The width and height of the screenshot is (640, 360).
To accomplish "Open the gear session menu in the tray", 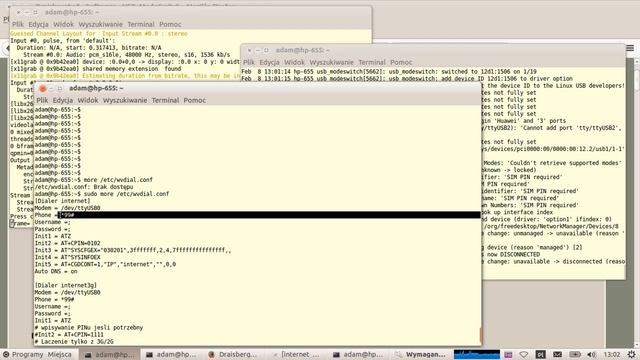I will click(x=631, y=355).
